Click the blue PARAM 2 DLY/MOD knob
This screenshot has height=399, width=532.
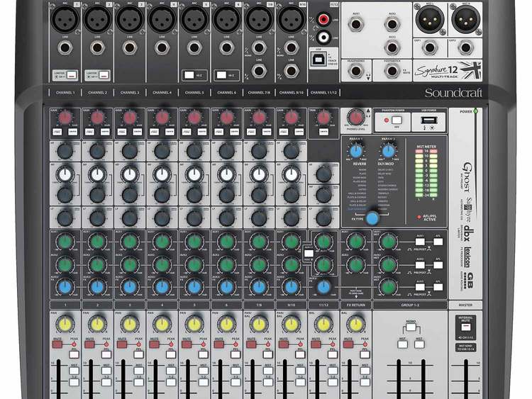click(x=389, y=151)
